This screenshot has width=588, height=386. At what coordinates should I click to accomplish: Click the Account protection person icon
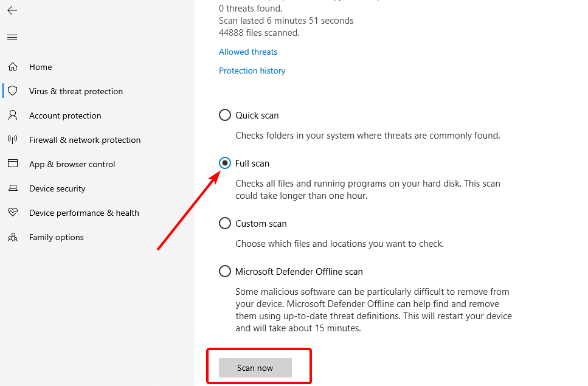pyautogui.click(x=12, y=115)
